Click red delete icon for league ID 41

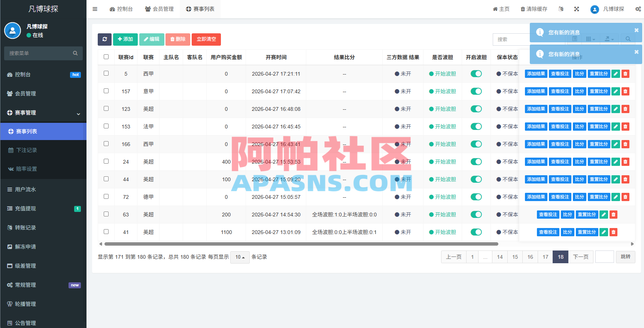(613, 232)
